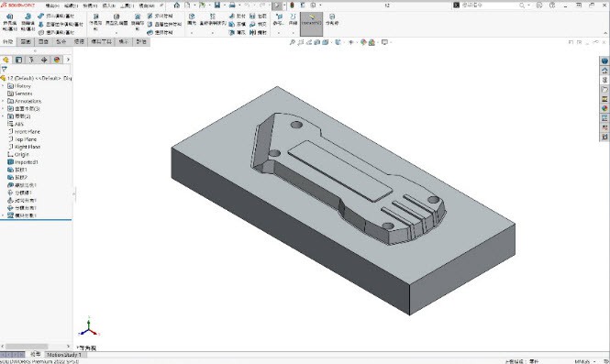The image size is (610, 364).
Task: Open the Options gear dropdown arrow
Action: click(320, 6)
